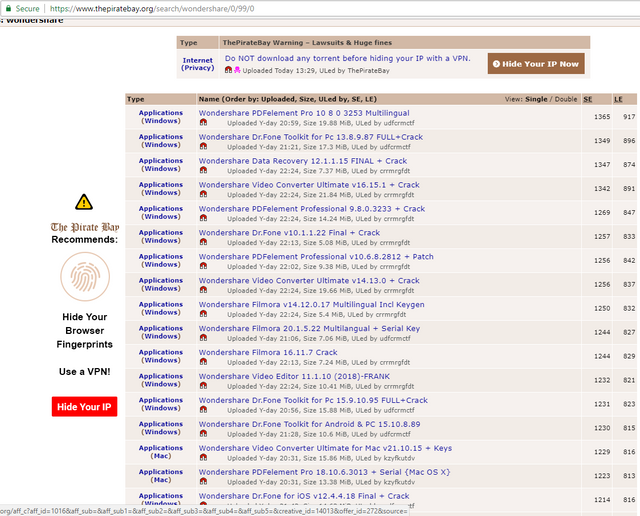This screenshot has width=640, height=516.
Task: Open Wondershare Dr.Fone Toolkit for Android & PC 15.10.8.89
Action: pyautogui.click(x=309, y=424)
